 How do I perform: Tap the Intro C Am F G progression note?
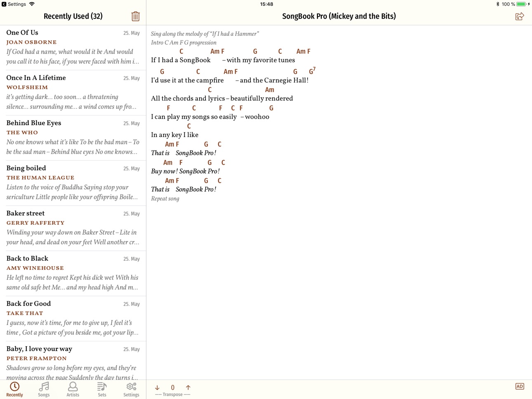coord(184,42)
